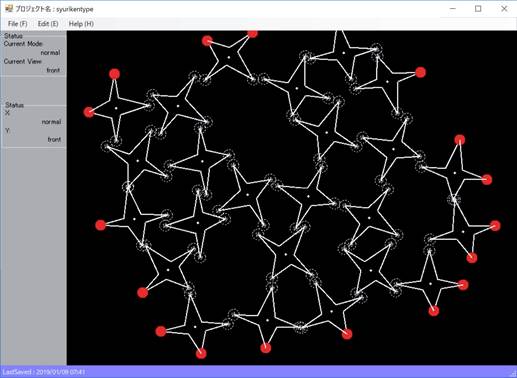Select center dot of leftmost top star
This screenshot has height=378, width=517.
116,108
